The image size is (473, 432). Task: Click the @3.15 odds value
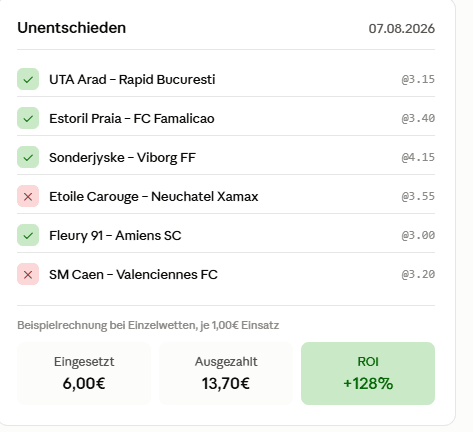[418, 79]
